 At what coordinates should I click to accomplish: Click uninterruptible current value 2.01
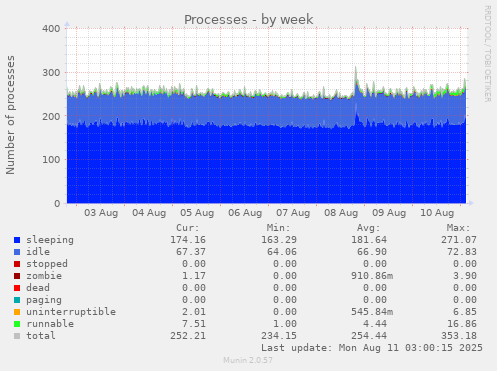click(194, 312)
